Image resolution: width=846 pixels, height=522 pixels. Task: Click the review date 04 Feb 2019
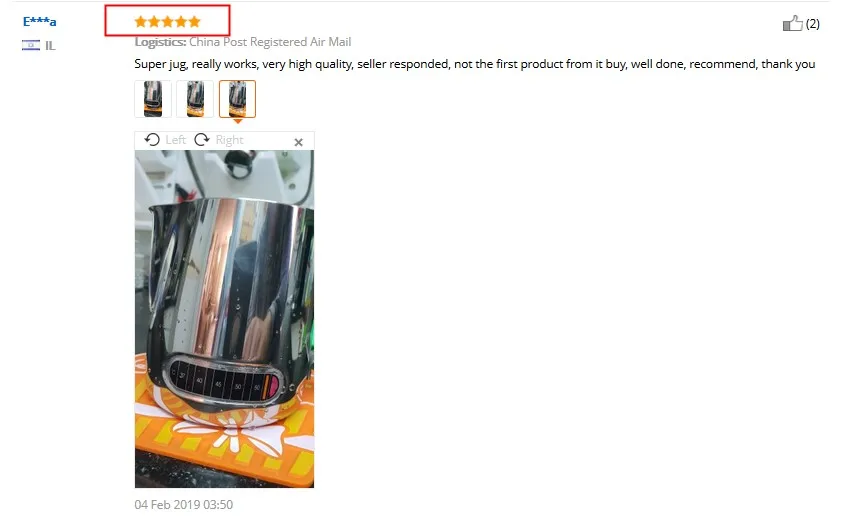coord(183,505)
